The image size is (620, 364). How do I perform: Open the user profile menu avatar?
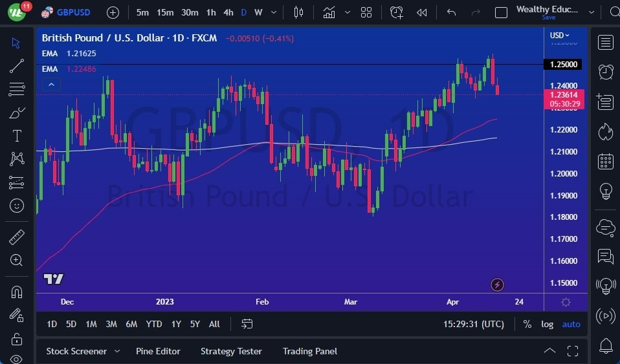point(17,12)
